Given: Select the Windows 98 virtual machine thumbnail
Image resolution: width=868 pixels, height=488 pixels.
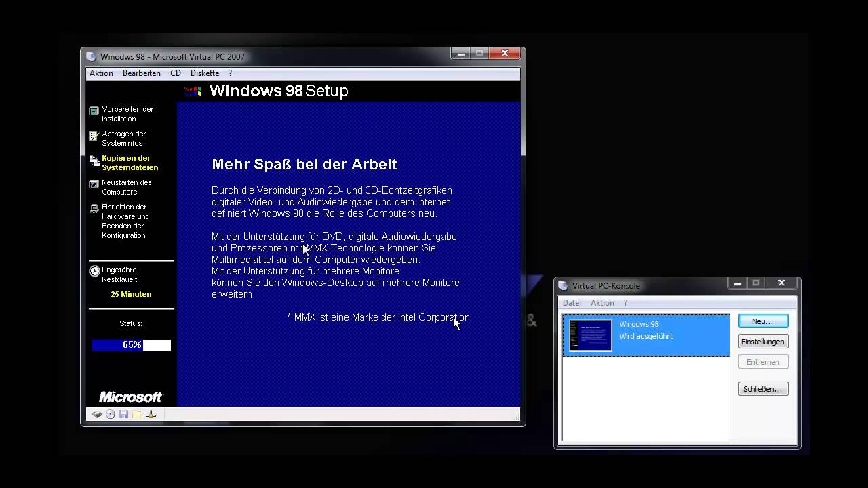Looking at the screenshot, I should click(x=591, y=335).
